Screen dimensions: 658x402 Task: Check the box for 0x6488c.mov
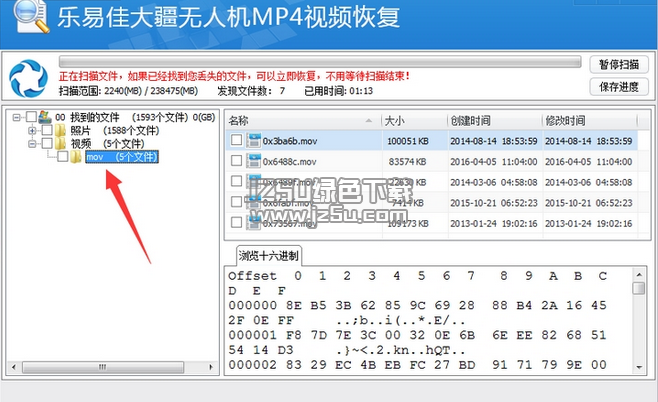(x=237, y=161)
